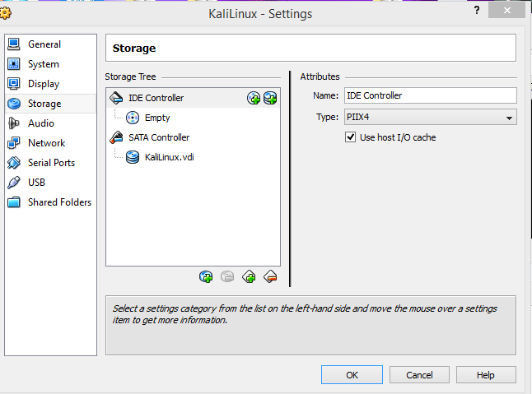
Task: Click the SATA Controller icon in the storage tree
Action: click(x=116, y=137)
